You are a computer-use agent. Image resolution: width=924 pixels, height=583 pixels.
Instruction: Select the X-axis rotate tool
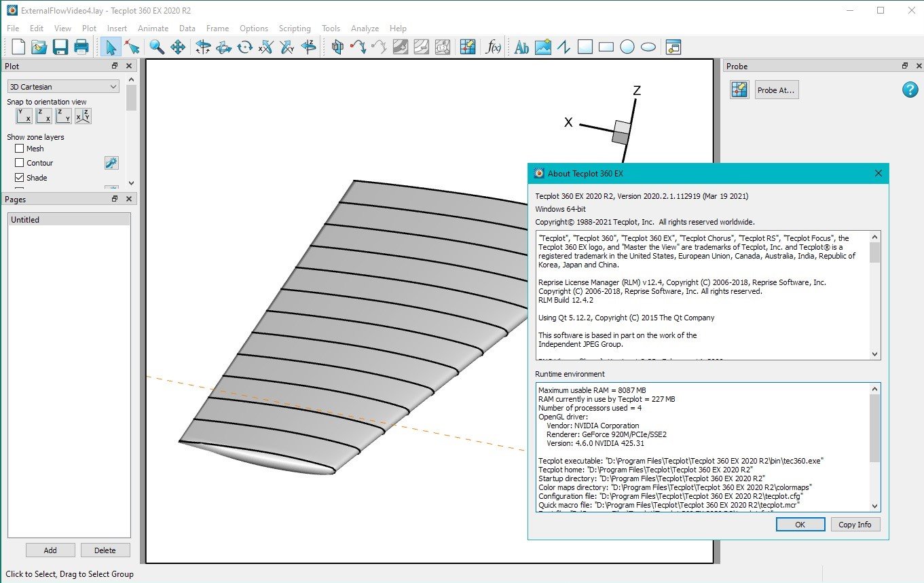click(x=266, y=47)
